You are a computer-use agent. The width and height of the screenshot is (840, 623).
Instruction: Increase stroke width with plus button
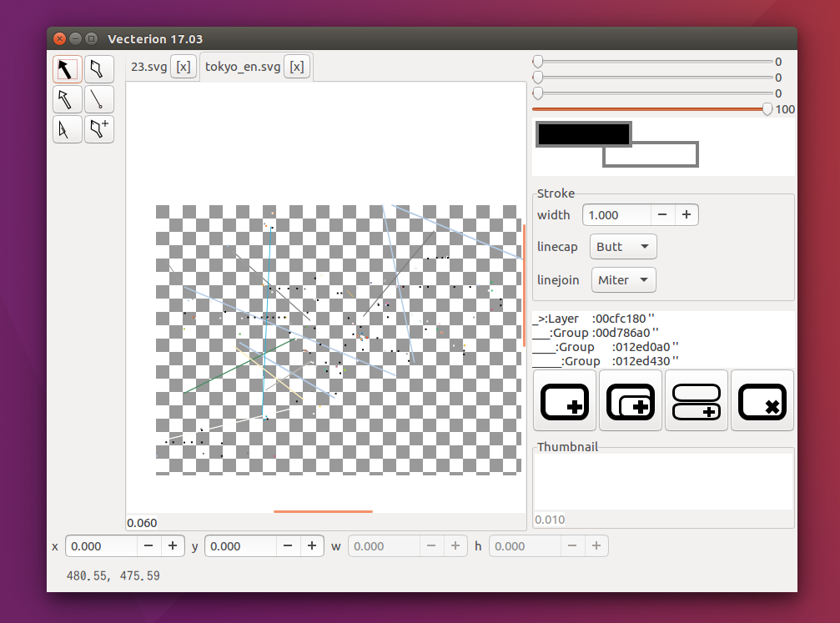pos(687,215)
